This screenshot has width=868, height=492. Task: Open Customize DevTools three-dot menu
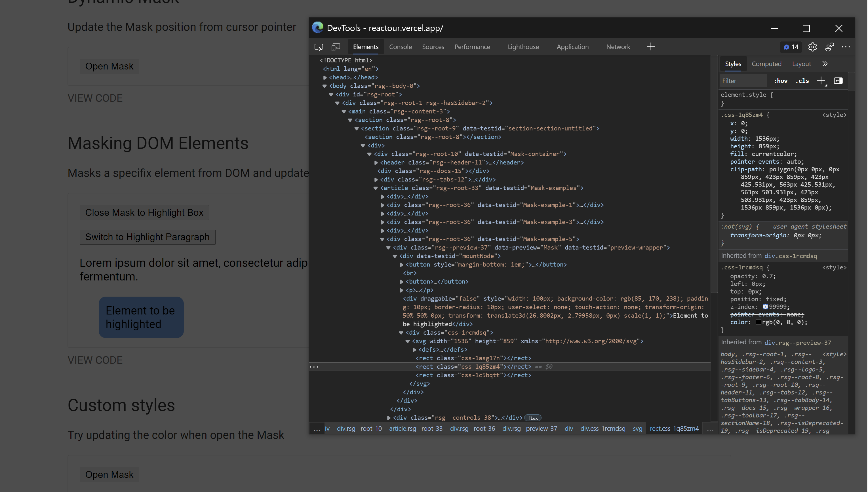[846, 47]
